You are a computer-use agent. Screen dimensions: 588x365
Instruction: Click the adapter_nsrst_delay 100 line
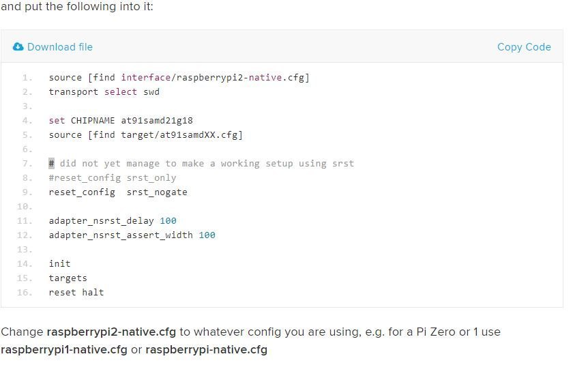pyautogui.click(x=113, y=220)
